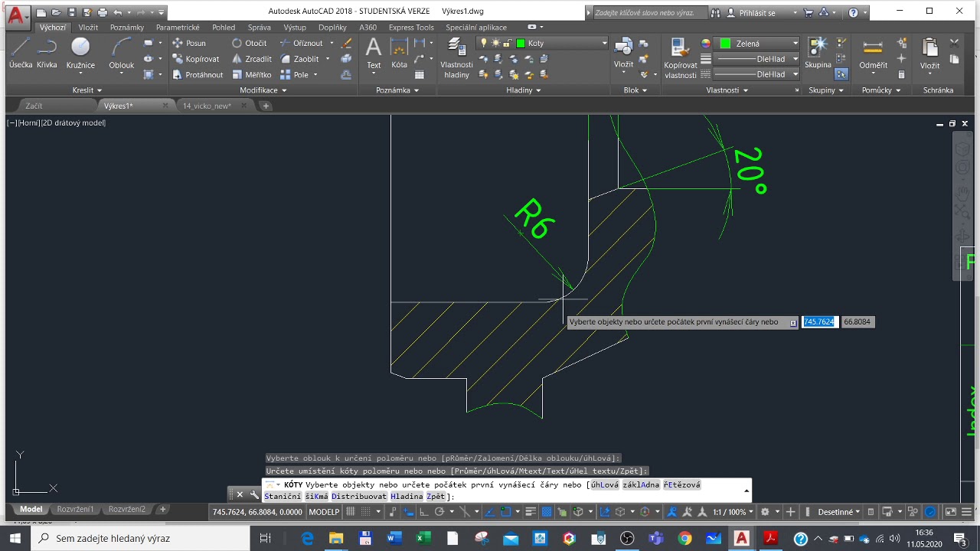Click the quick calculator icon

click(x=901, y=74)
